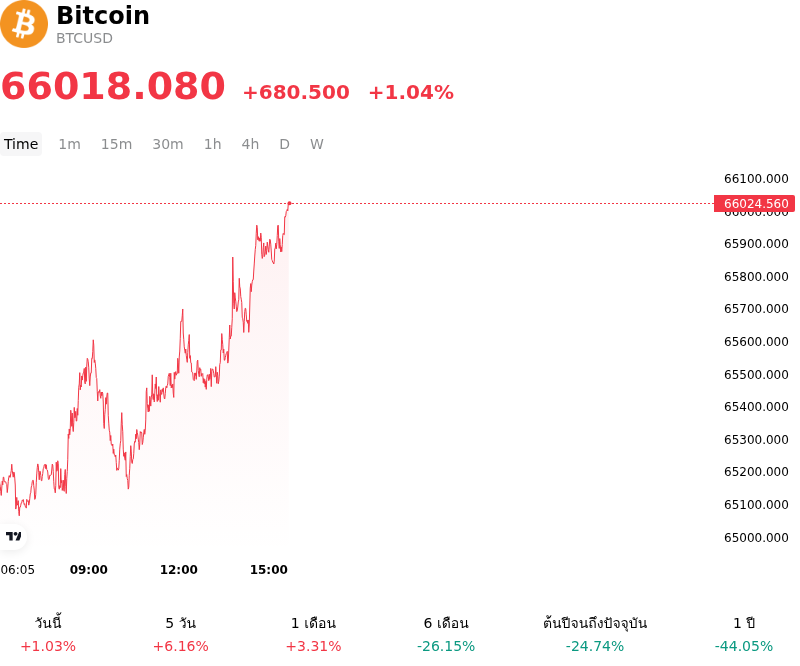Select the วันนี้ +1.03% performance range
Screen dimensions: 800x666
48,634
